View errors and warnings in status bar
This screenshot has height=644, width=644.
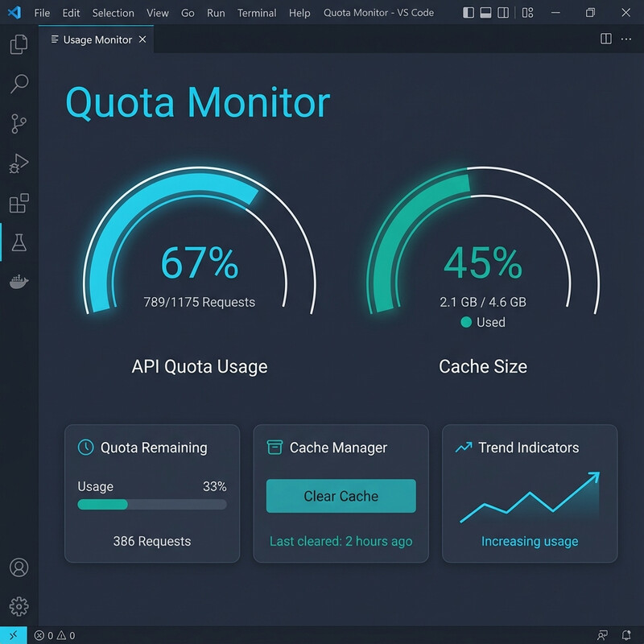click(x=55, y=635)
